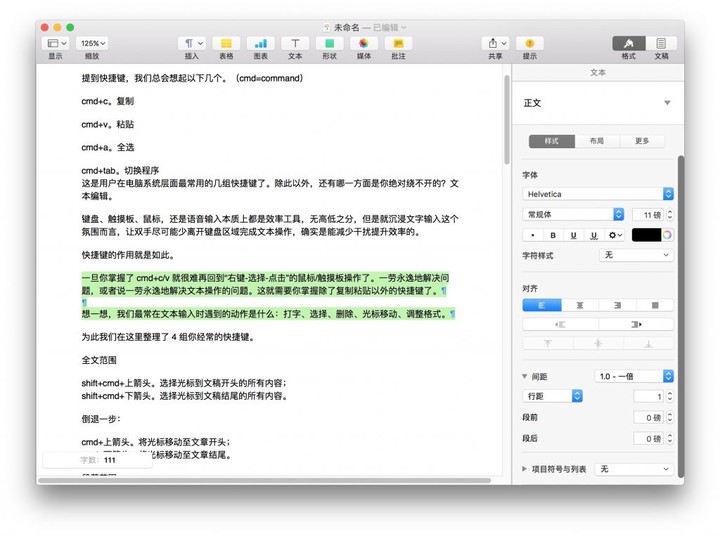Align text left

[x=542, y=305]
